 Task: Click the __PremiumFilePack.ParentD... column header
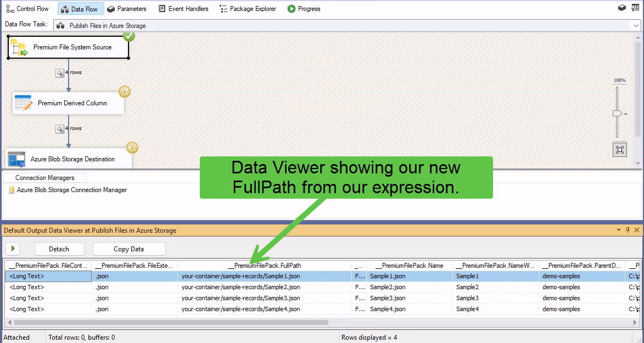coord(582,266)
